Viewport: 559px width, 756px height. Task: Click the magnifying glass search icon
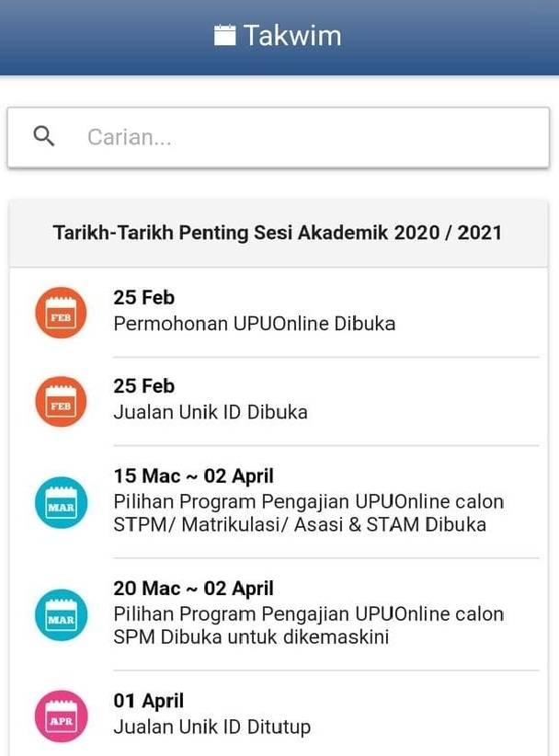[42, 135]
